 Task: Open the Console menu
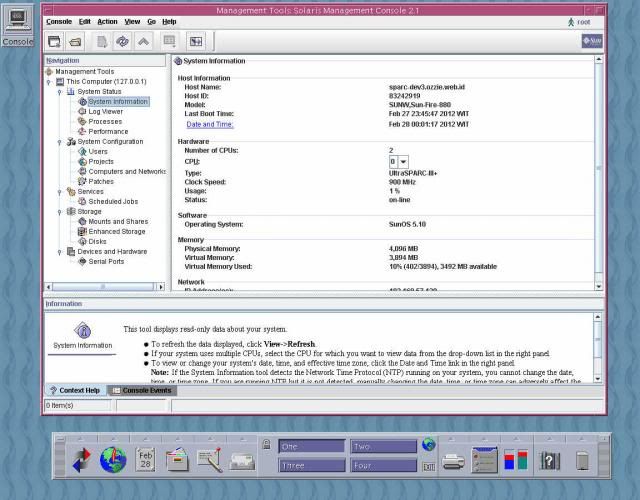click(59, 22)
